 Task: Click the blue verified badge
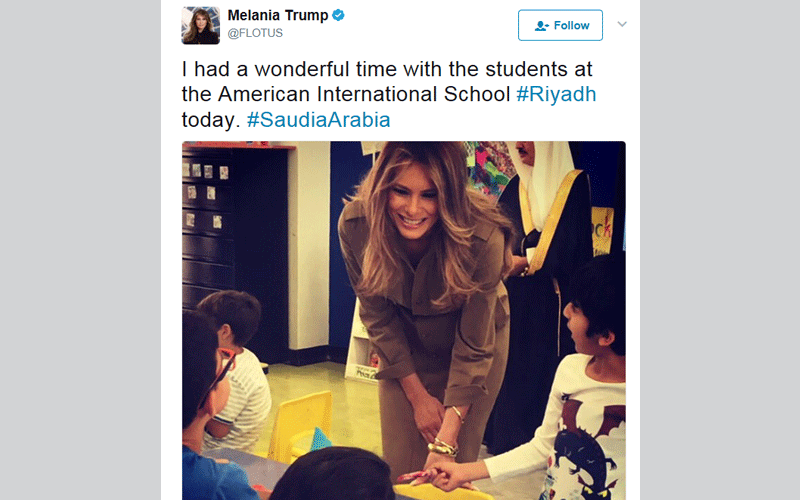[338, 15]
